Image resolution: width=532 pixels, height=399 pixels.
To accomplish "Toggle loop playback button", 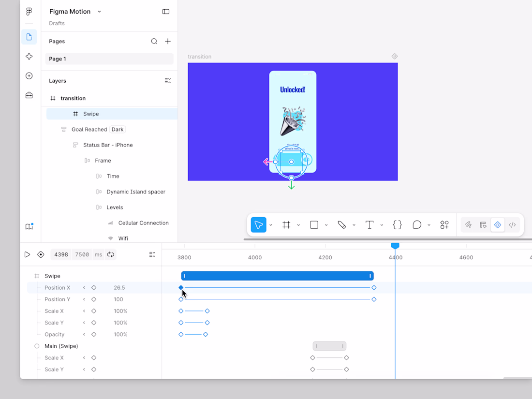I will [x=111, y=254].
